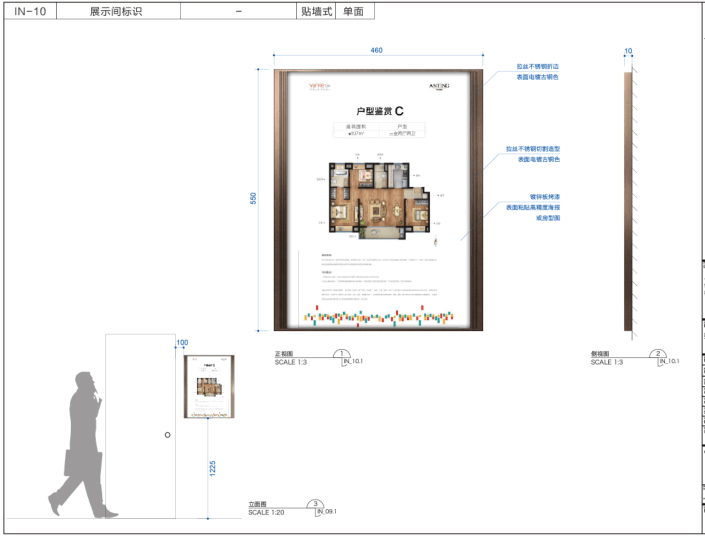
Task: Click the "100" offset dimension near the door
Action: [x=182, y=342]
